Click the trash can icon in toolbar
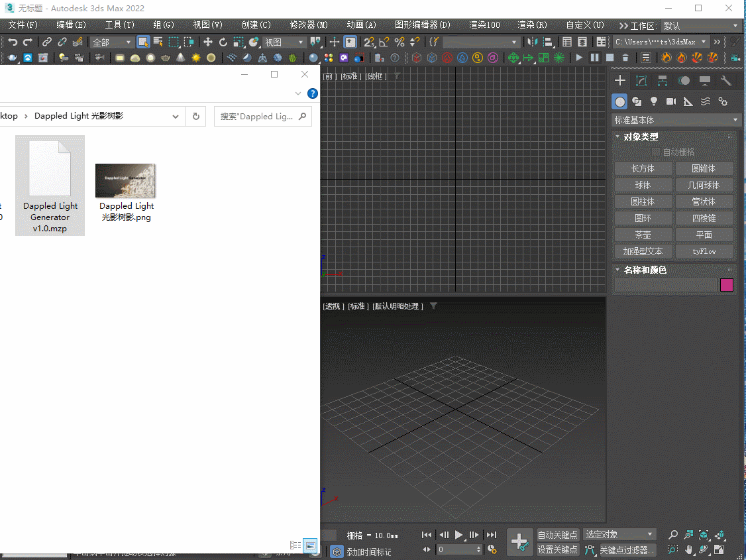Viewport: 746px width, 560px height. tap(625, 58)
